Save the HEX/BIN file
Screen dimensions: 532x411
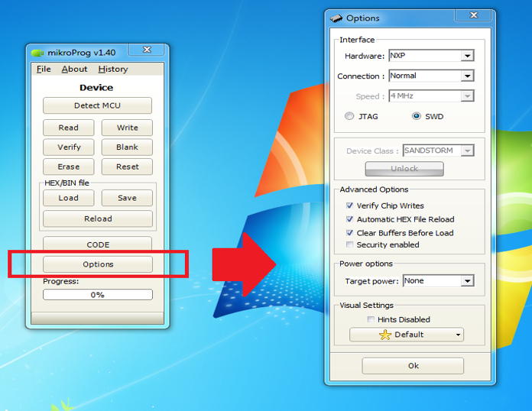(127, 198)
